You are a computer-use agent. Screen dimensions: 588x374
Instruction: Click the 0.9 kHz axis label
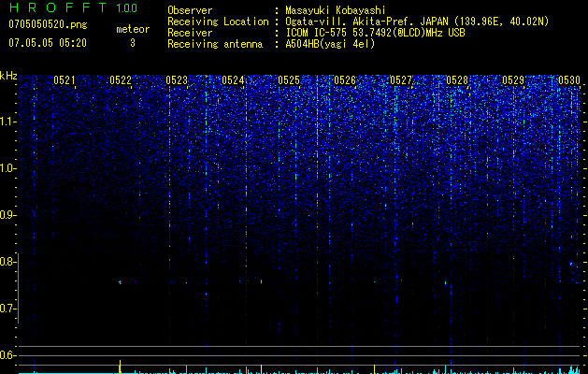tap(7, 215)
